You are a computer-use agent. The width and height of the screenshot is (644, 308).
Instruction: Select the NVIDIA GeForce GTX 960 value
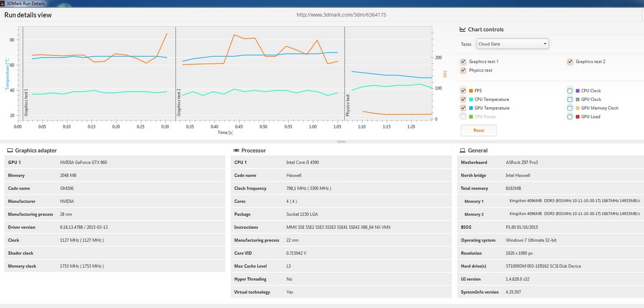click(83, 163)
